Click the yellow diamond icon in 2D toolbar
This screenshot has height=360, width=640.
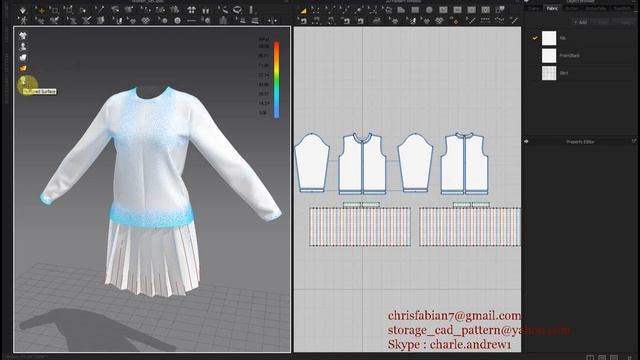(x=456, y=22)
